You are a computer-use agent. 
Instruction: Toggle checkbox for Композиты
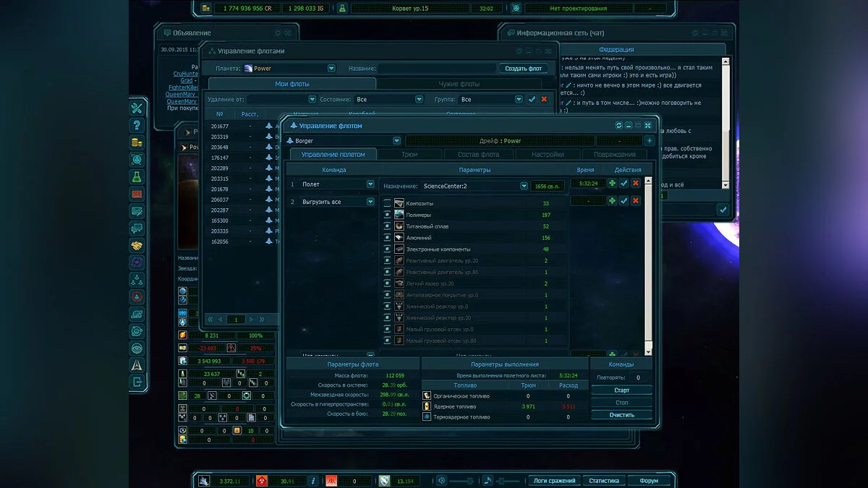pyautogui.click(x=387, y=203)
